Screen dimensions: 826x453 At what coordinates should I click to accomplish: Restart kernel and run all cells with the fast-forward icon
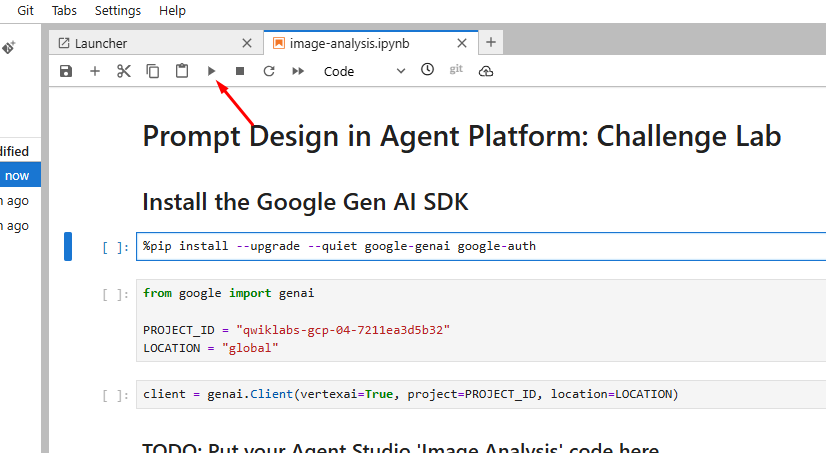298,71
